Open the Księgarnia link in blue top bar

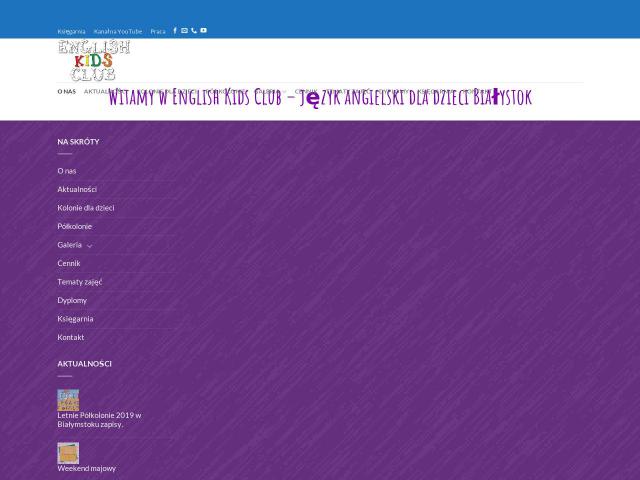pos(71,31)
